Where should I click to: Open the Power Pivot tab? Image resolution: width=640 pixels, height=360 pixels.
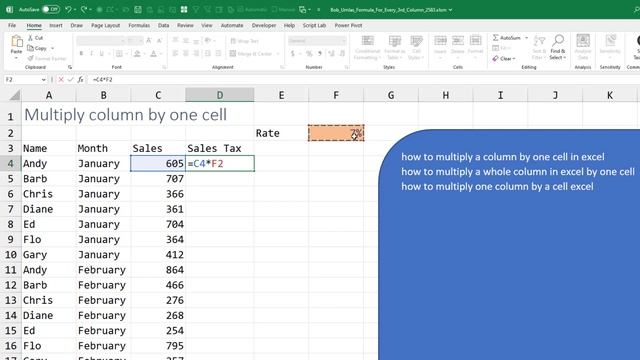(348, 25)
